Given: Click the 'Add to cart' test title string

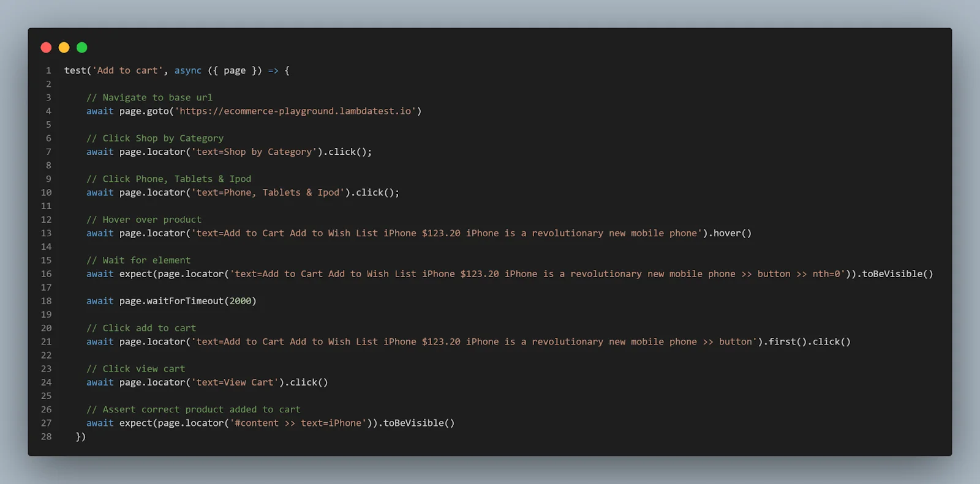Looking at the screenshot, I should tap(127, 70).
